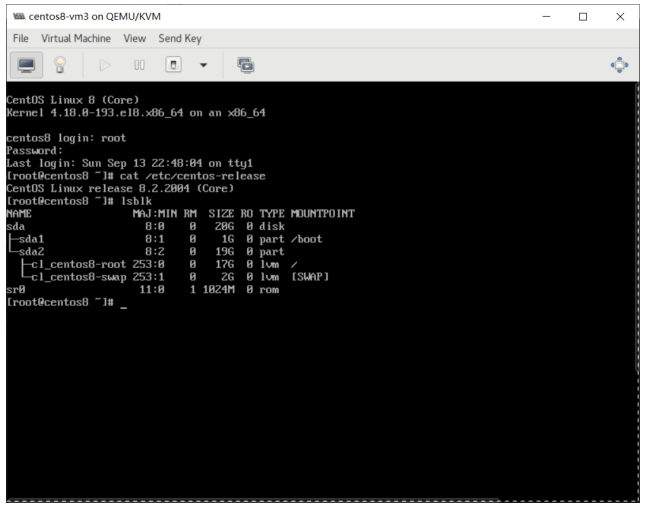
Task: Expand the shutdown options dropdown arrow
Action: pos(203,65)
